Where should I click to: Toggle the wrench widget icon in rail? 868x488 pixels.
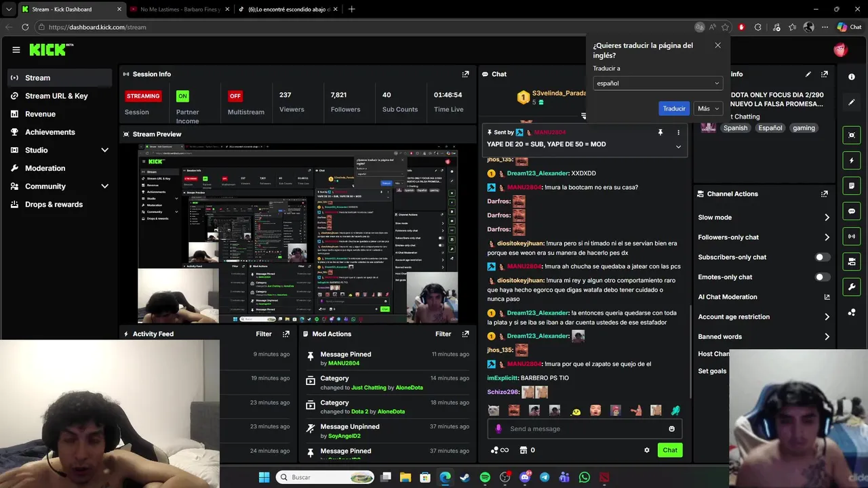coord(852,287)
